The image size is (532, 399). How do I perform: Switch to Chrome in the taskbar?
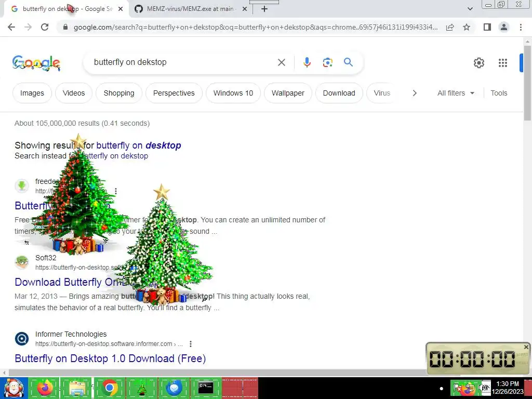tap(109, 388)
